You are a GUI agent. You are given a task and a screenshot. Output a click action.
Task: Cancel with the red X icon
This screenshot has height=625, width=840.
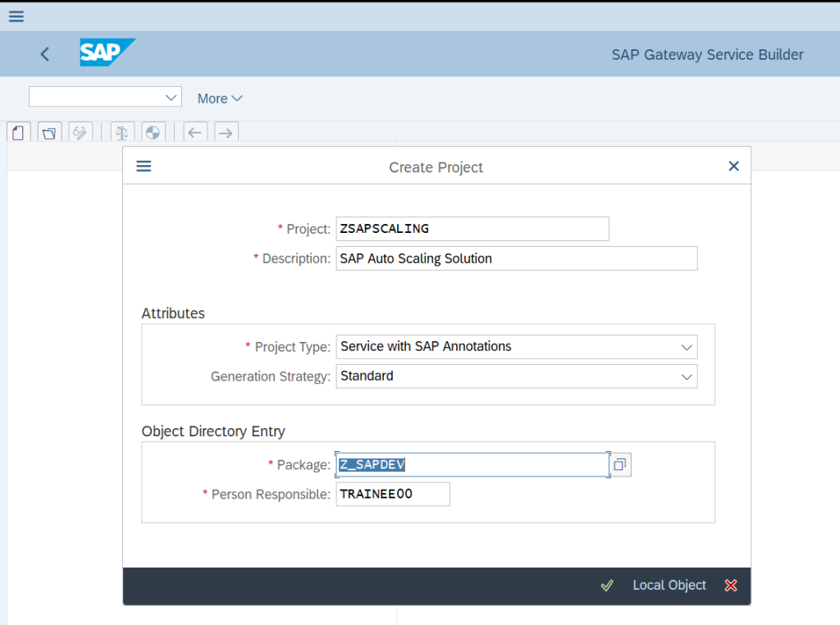(x=731, y=586)
